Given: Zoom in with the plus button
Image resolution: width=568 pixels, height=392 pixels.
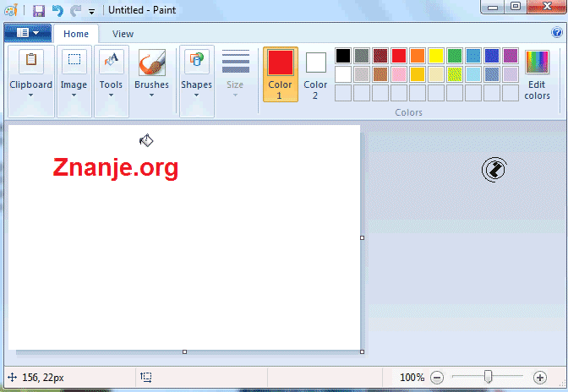Looking at the screenshot, I should (x=540, y=378).
